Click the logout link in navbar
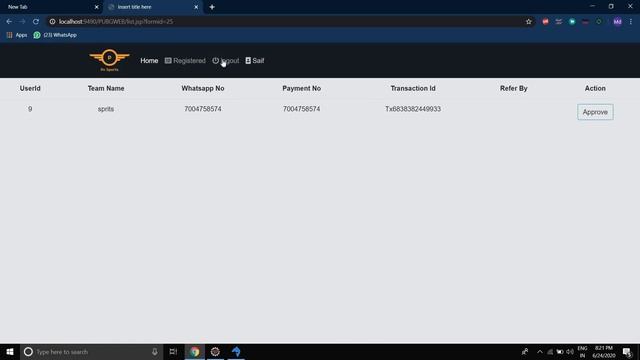Screen dimensions: 640x360 click(226, 60)
